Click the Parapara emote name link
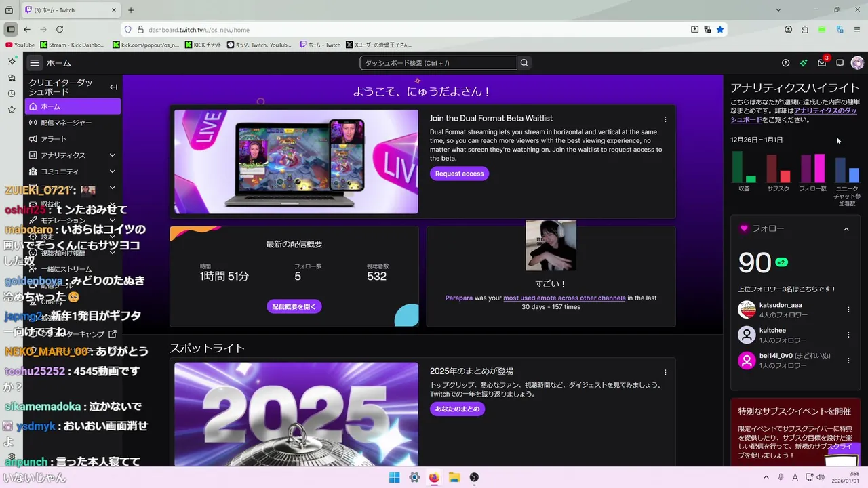868x488 pixels. (459, 298)
